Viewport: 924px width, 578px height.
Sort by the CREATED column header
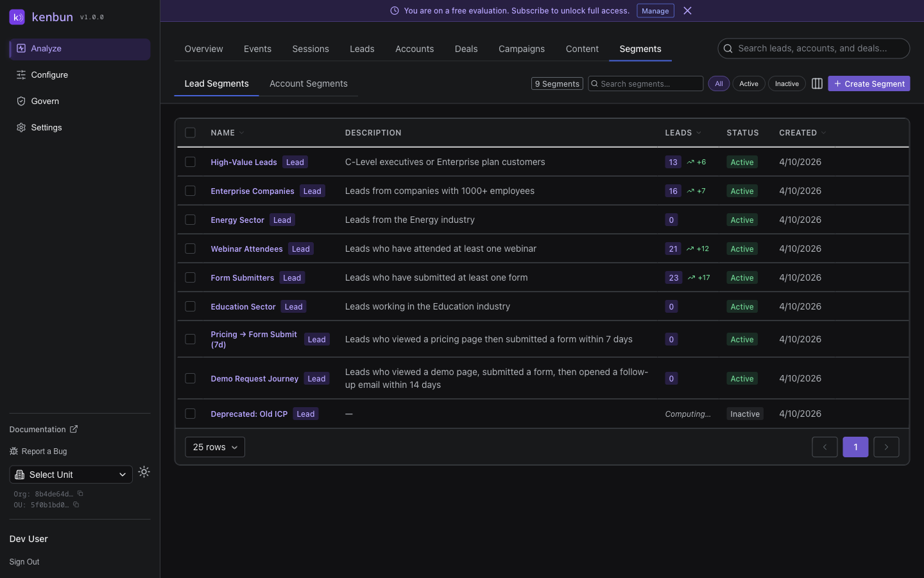[x=802, y=133]
